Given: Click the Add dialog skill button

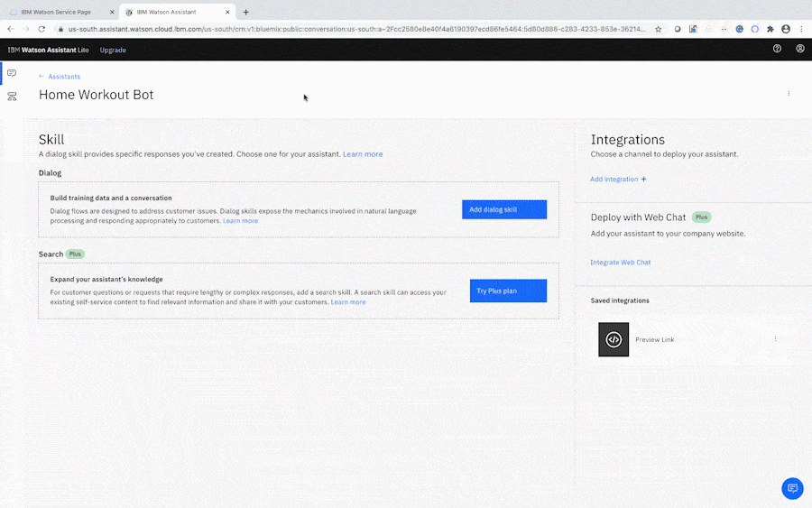Looking at the screenshot, I should click(504, 209).
